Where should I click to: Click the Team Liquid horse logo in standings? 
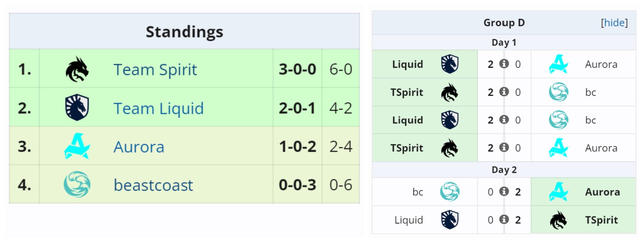pyautogui.click(x=77, y=108)
